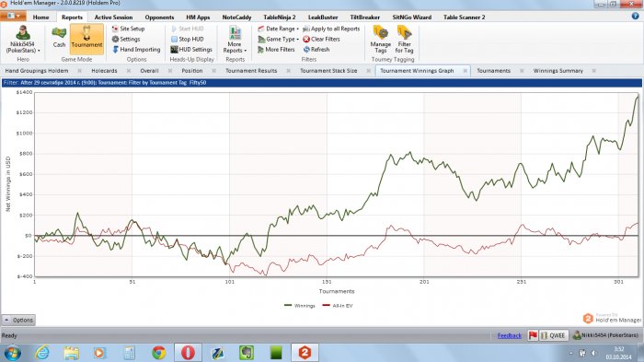
Task: Open the LeakBuster ribbon tab
Action: click(323, 18)
